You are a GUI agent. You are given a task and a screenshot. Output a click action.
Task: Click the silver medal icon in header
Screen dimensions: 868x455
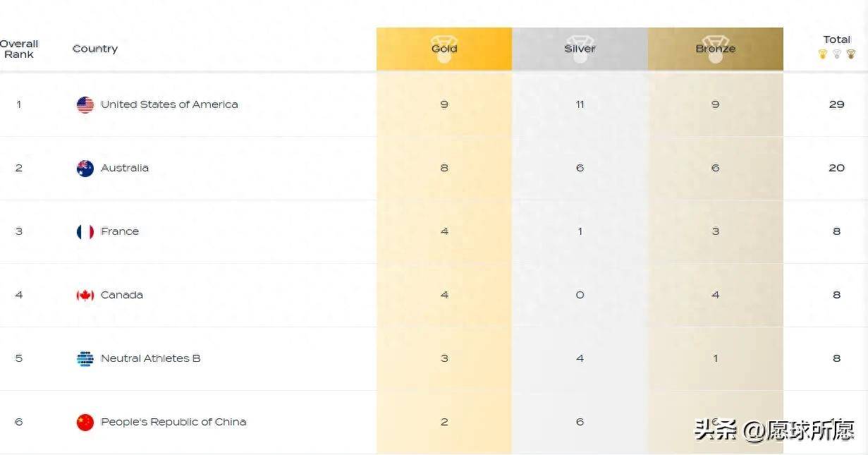coord(580,49)
